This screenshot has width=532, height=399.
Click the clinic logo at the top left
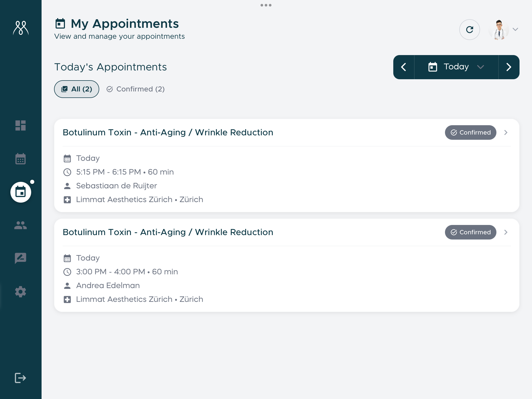pos(21,29)
